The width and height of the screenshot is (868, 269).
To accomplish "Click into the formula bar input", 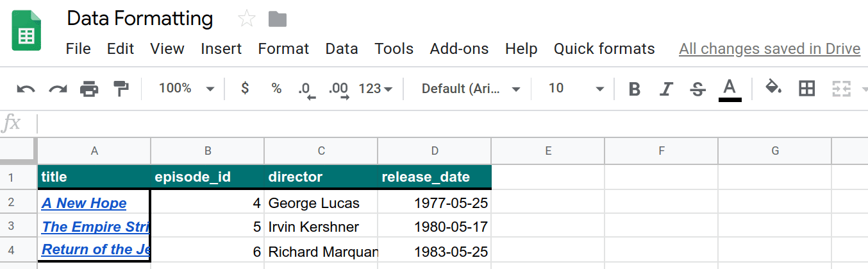I will [449, 123].
